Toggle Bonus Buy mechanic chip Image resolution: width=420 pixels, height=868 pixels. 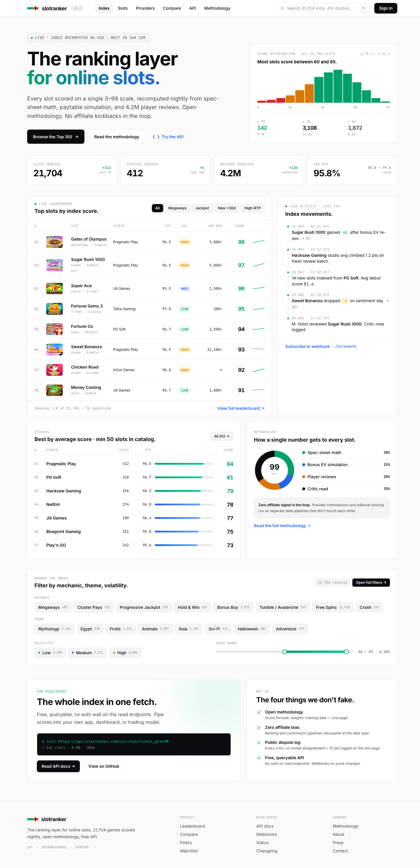pos(233,607)
